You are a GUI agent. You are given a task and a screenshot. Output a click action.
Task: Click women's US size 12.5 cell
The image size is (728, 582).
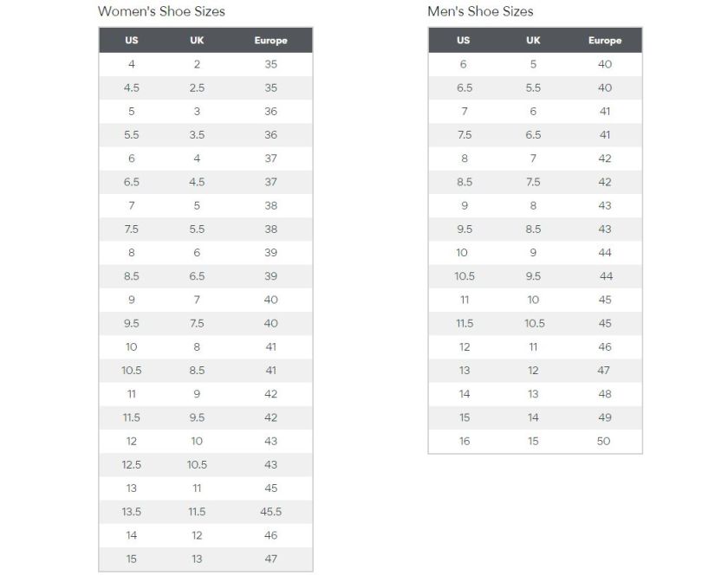(132, 464)
